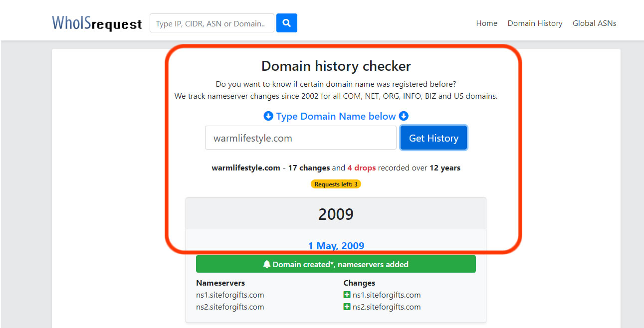The height and width of the screenshot is (328, 644).
Task: Click the 1 May, 2009 date link
Action: (x=336, y=246)
